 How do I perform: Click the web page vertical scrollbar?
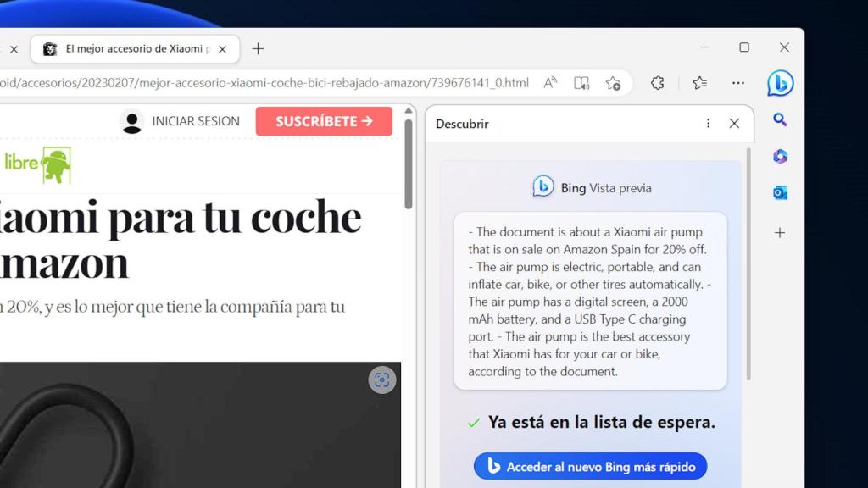coord(409,164)
